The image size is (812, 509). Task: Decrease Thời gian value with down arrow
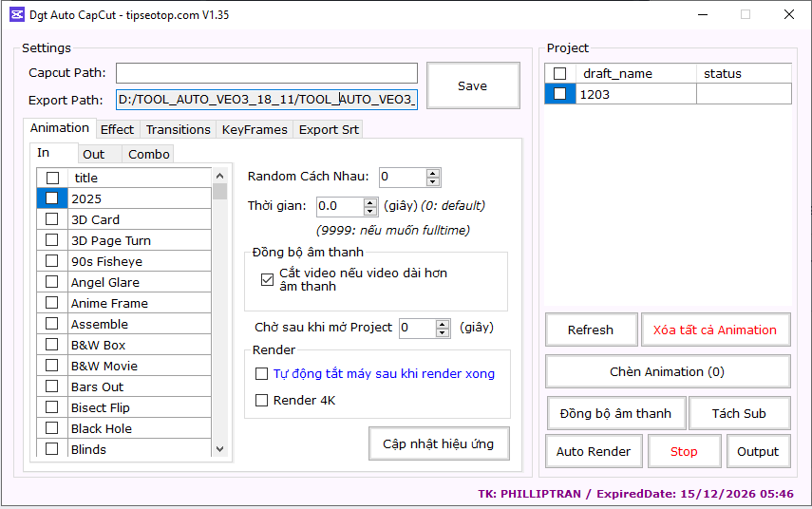369,211
